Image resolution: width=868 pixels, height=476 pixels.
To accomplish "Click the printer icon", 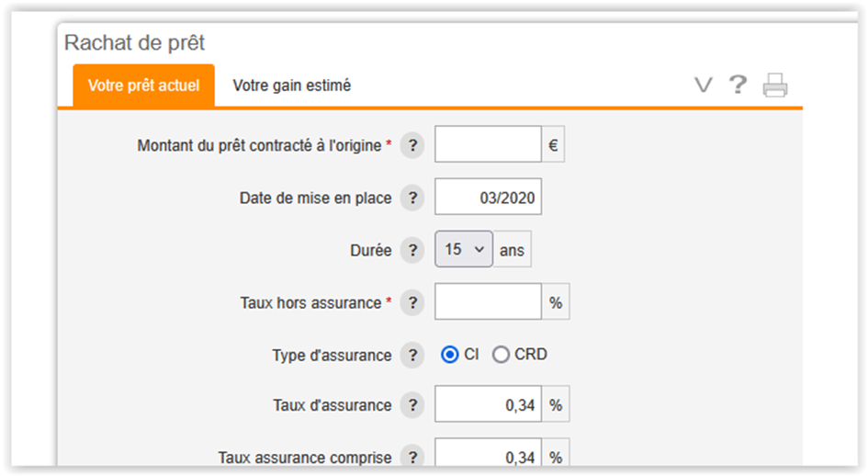I will (x=775, y=85).
